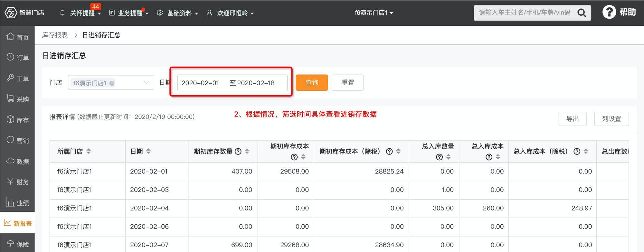The height and width of the screenshot is (252, 644).
Task: Show help for 期初库存成本 column
Action: (294, 157)
